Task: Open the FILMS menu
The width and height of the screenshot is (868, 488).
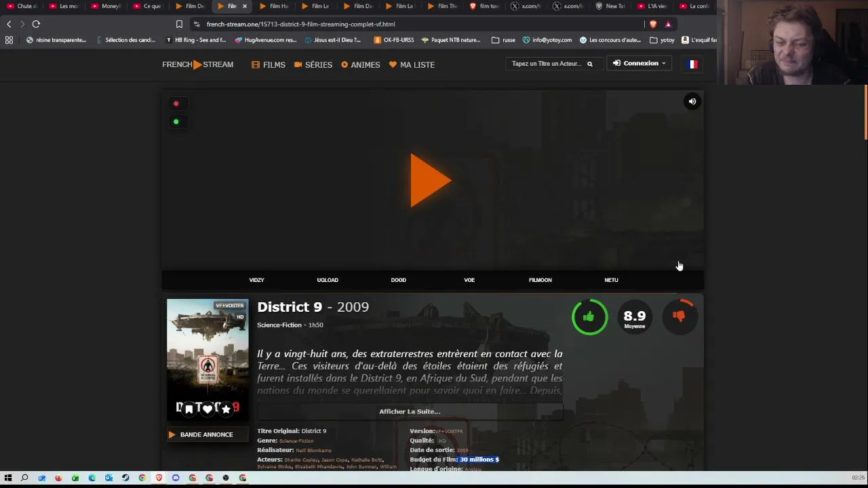Action: (269, 64)
